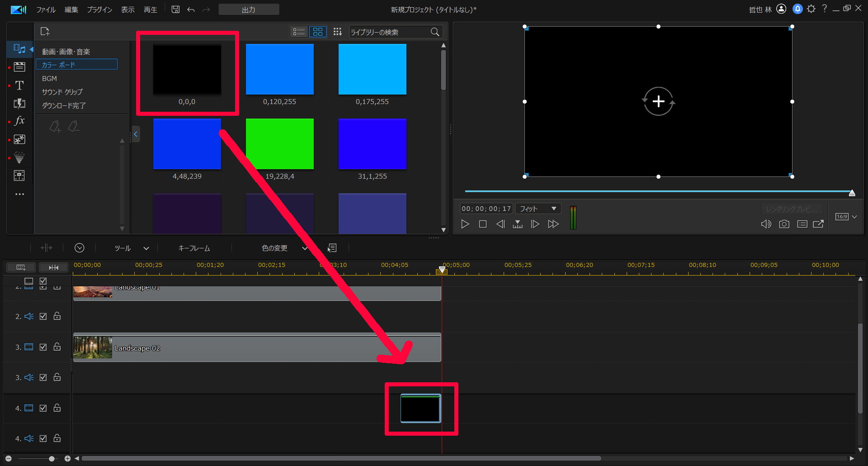
Task: Lock audio track 2
Action: (x=57, y=316)
